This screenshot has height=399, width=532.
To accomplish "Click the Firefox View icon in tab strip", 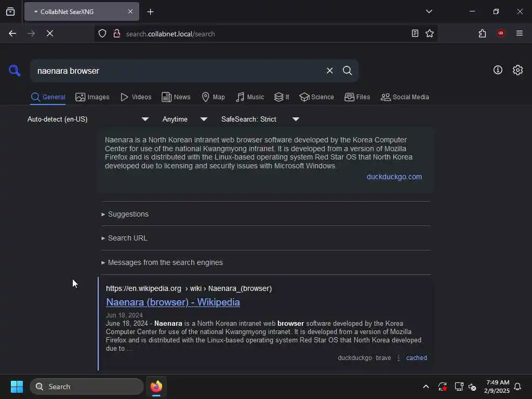I will pos(10,11).
